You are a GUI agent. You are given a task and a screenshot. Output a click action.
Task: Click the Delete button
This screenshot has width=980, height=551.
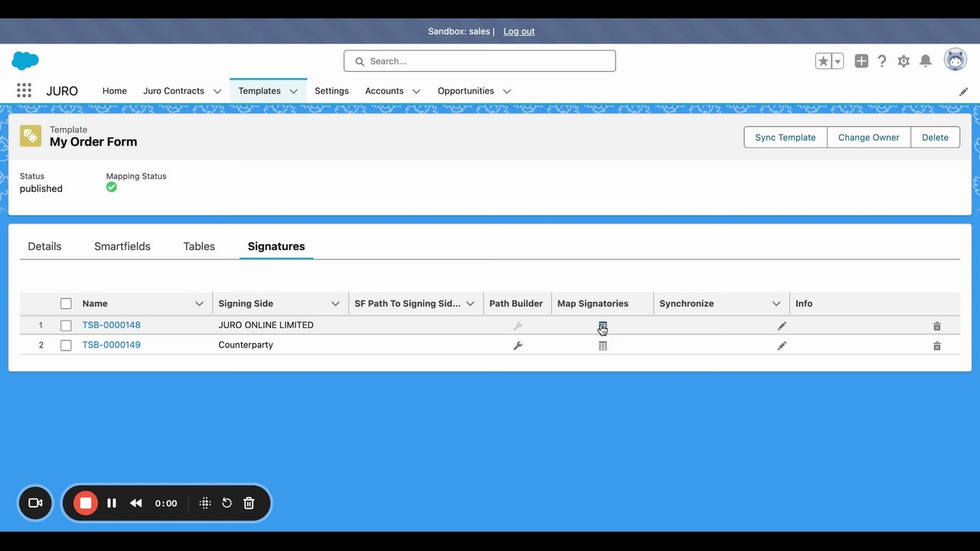[935, 137]
